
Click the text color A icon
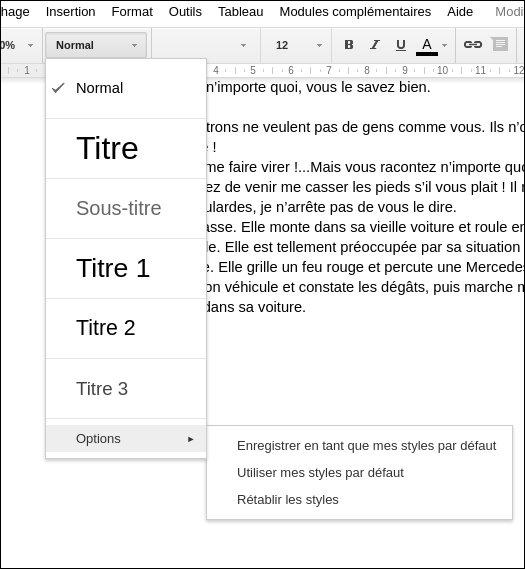pyautogui.click(x=427, y=46)
